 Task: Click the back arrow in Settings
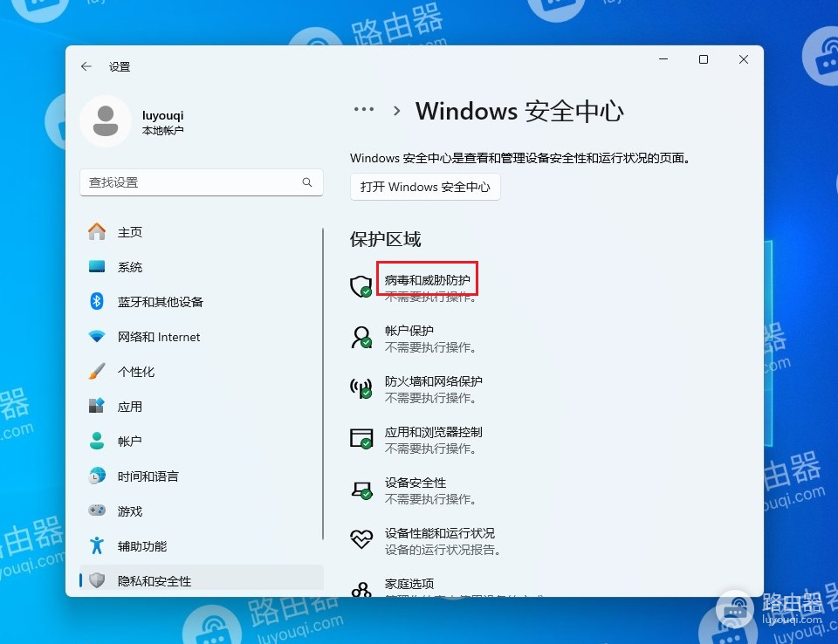click(86, 66)
